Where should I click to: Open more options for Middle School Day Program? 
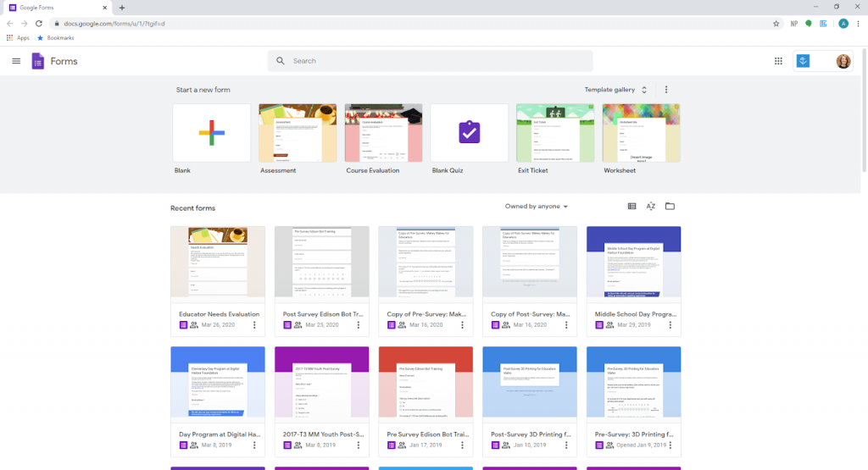(670, 325)
